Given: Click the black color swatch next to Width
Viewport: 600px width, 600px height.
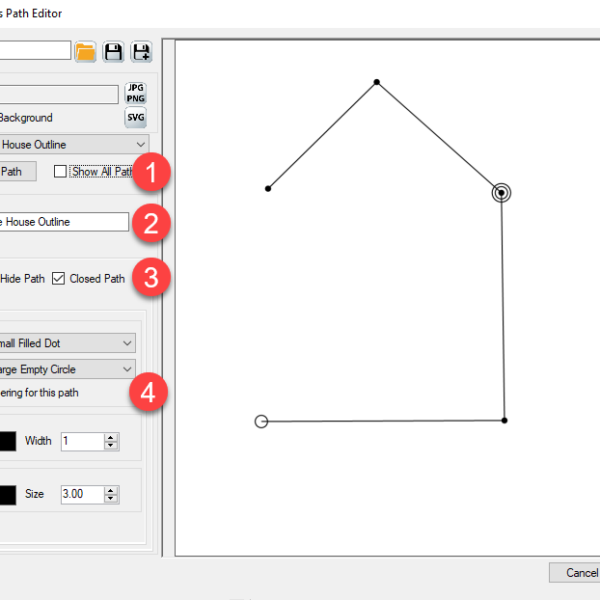Looking at the screenshot, I should pos(8,441).
